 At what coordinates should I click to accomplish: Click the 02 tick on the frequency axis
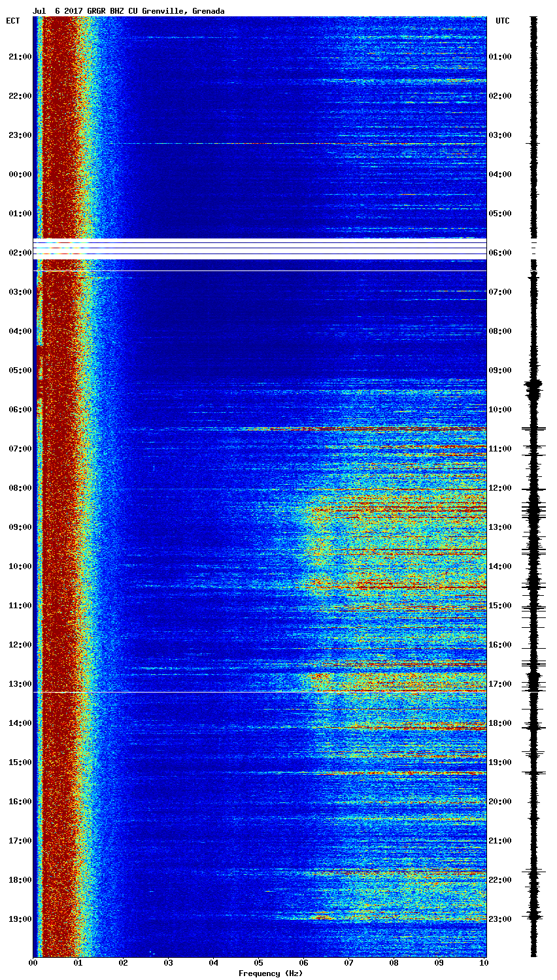(124, 963)
